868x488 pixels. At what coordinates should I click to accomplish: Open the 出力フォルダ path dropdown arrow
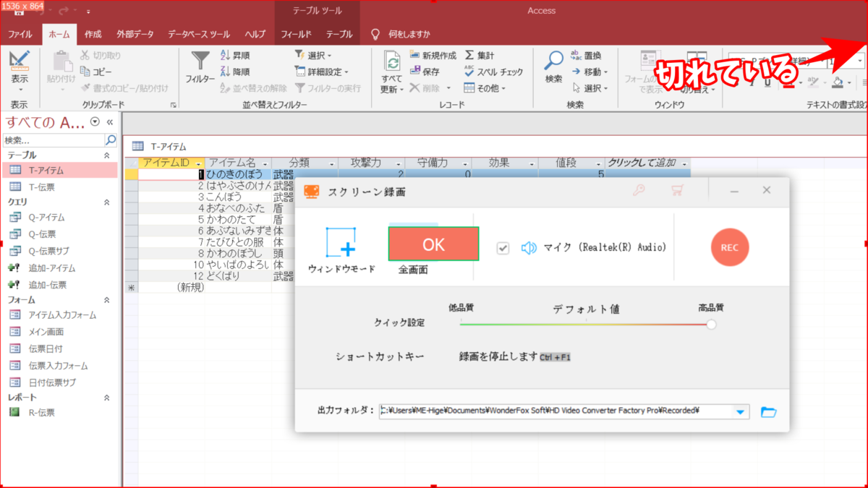point(740,412)
